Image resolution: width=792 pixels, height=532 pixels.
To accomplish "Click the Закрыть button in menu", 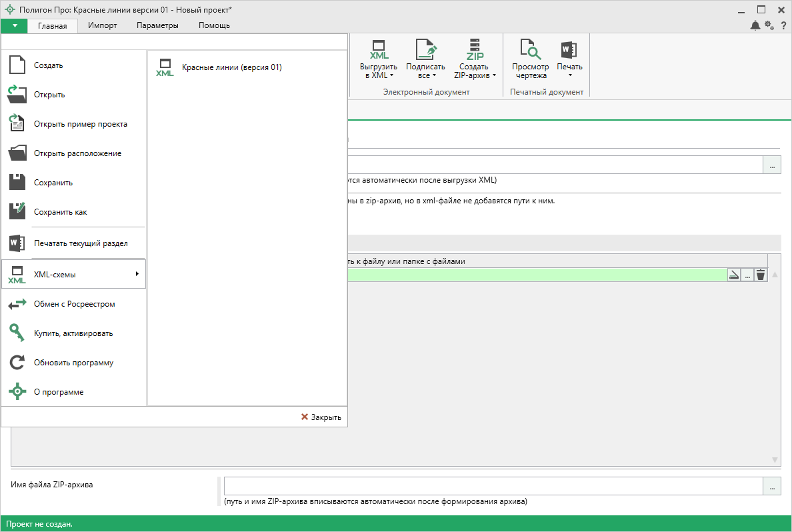I will pos(321,417).
